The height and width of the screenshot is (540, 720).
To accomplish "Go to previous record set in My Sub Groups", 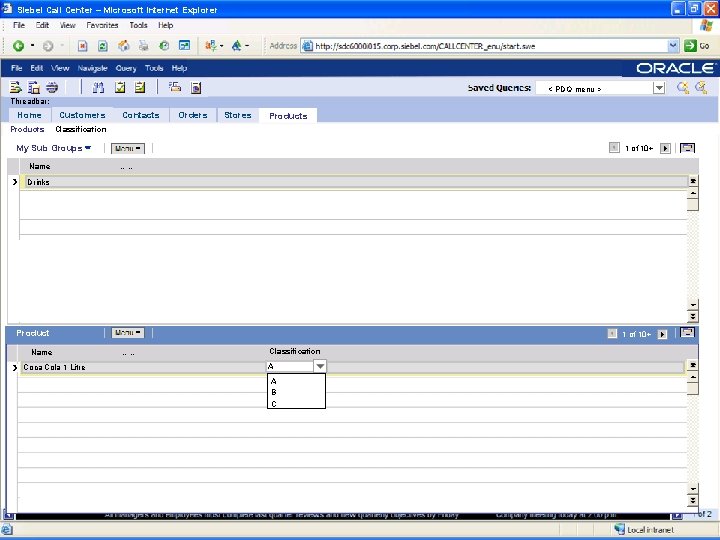I will pyautogui.click(x=614, y=148).
